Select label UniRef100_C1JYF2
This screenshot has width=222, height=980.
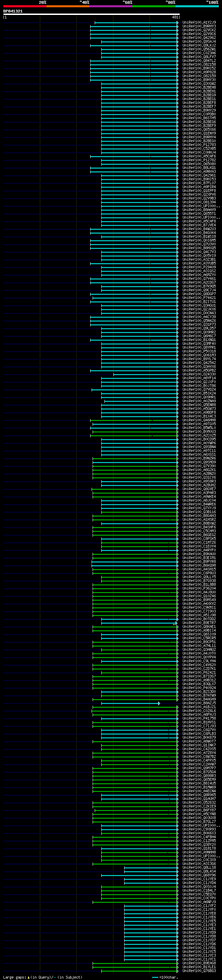(199, 906)
